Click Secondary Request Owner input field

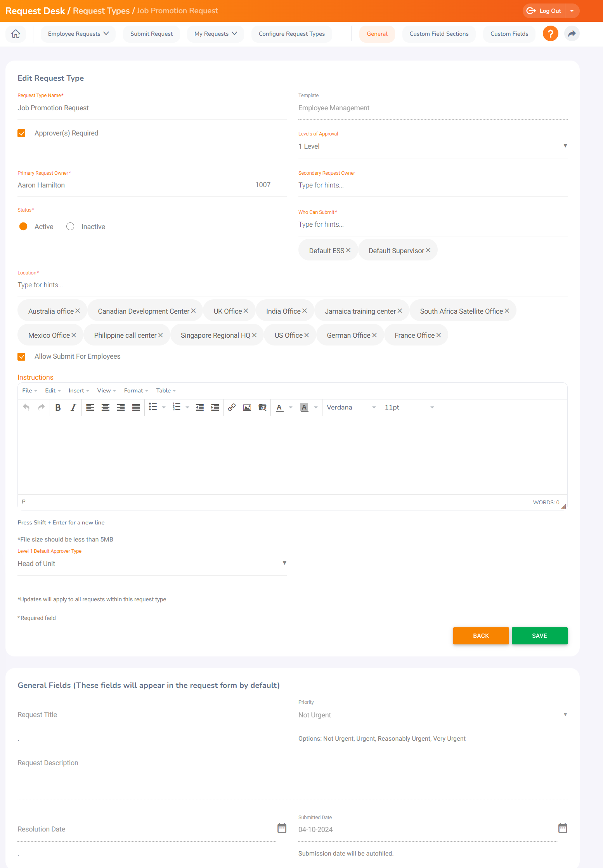[x=433, y=185]
